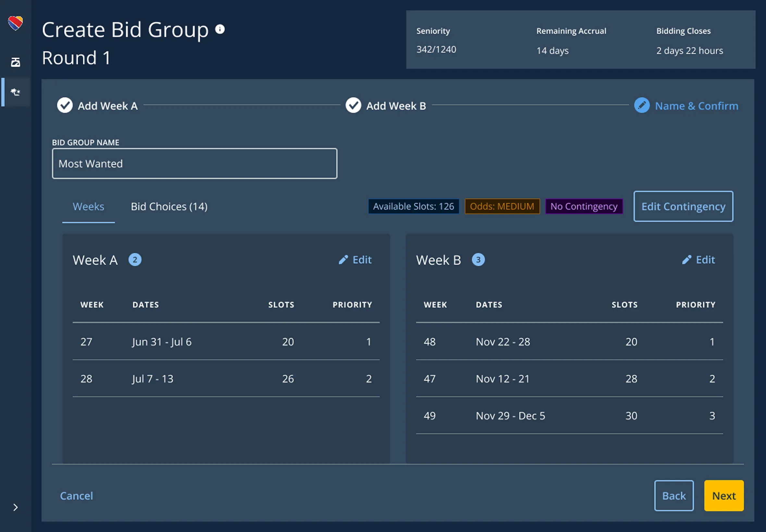
Task: Click the Week A SLOTS column header
Action: point(281,305)
